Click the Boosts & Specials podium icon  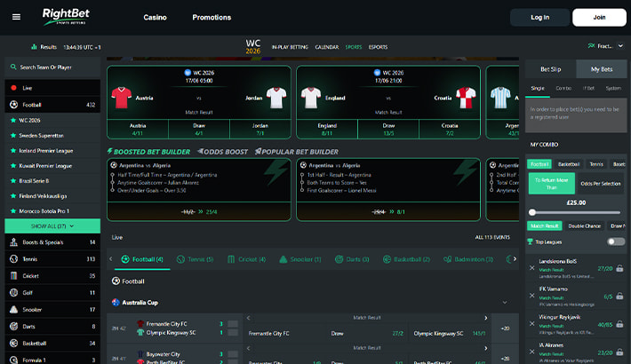(13, 242)
